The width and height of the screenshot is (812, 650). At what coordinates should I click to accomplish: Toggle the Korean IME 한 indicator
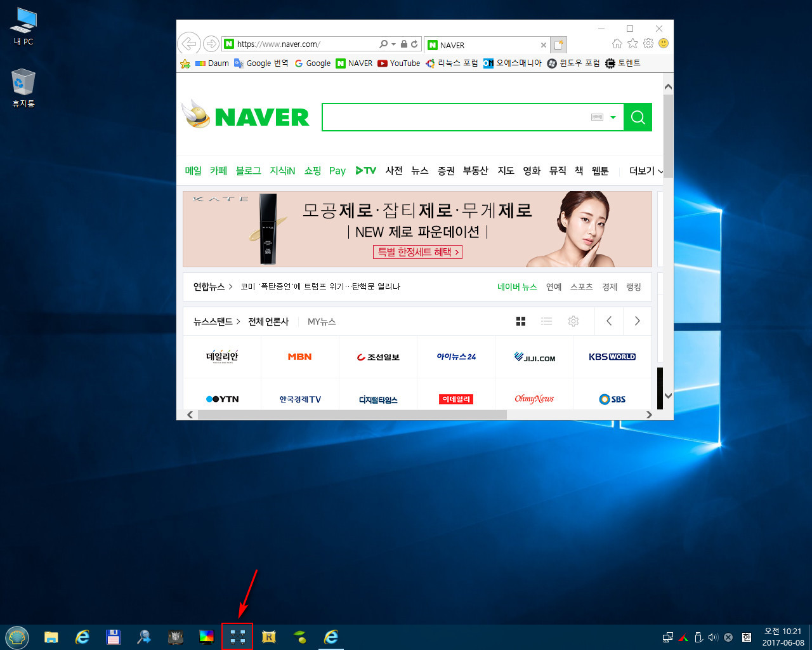[x=747, y=637]
